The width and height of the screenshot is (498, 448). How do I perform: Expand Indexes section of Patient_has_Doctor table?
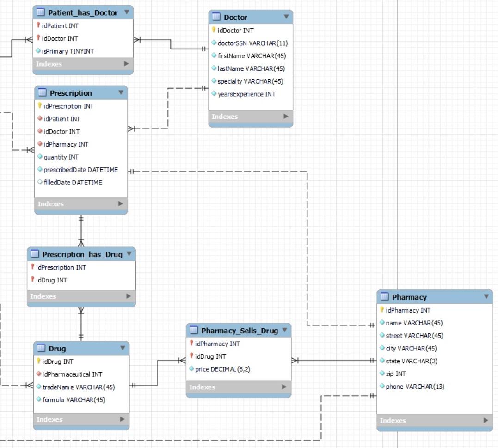126,64
